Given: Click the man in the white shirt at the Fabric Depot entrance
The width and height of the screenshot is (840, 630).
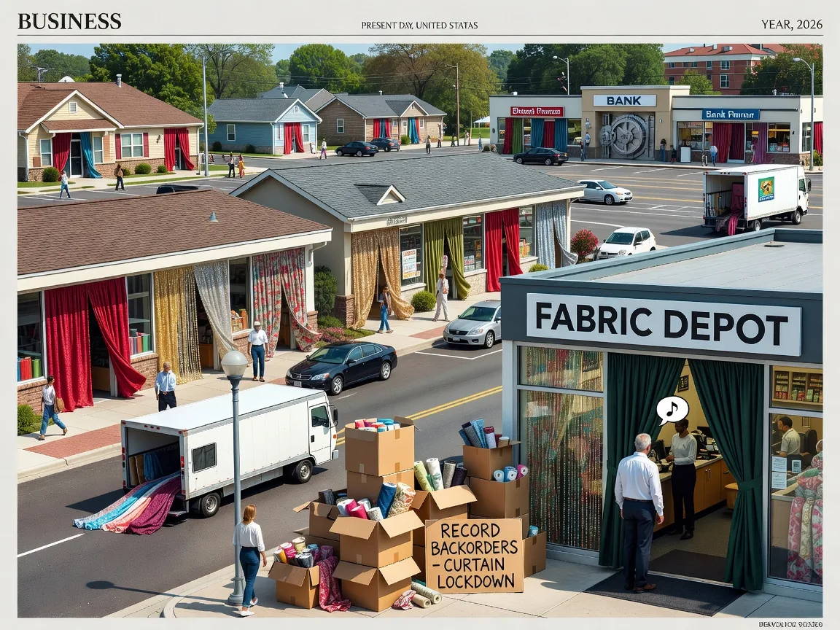Looking at the screenshot, I should click(x=639, y=513).
